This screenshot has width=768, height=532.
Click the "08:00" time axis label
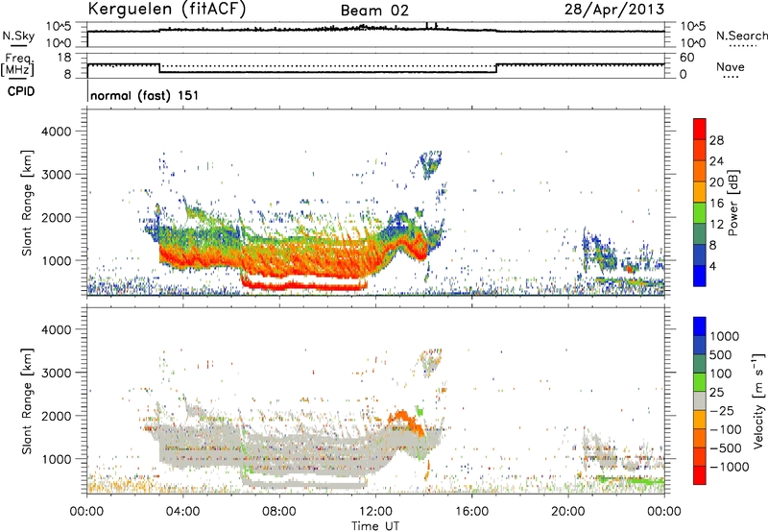279,511
